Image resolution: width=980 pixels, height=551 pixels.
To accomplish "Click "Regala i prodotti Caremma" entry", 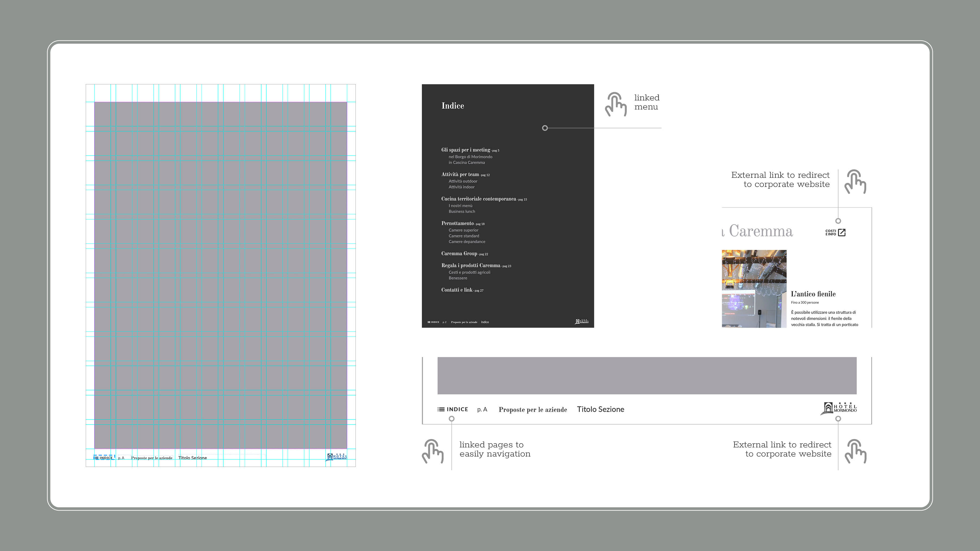I will point(471,265).
